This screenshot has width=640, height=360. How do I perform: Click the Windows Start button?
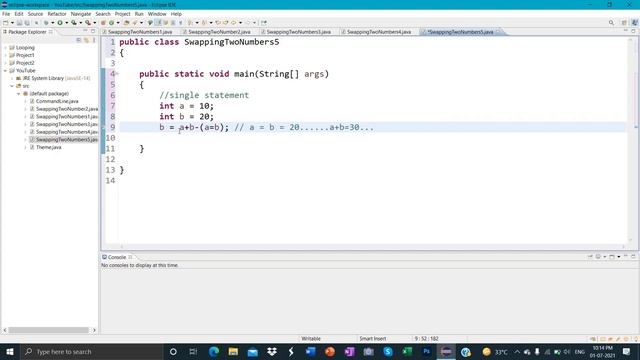(9, 351)
